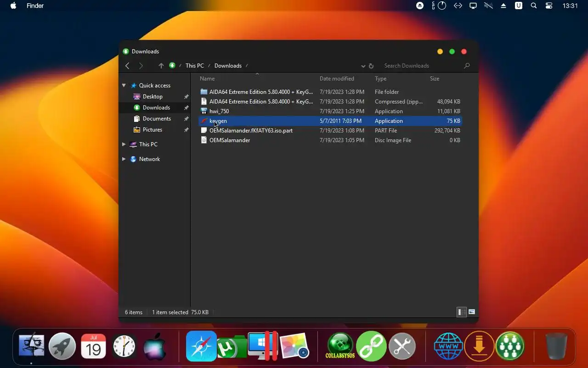Click the hwi_750 file icon

(204, 111)
